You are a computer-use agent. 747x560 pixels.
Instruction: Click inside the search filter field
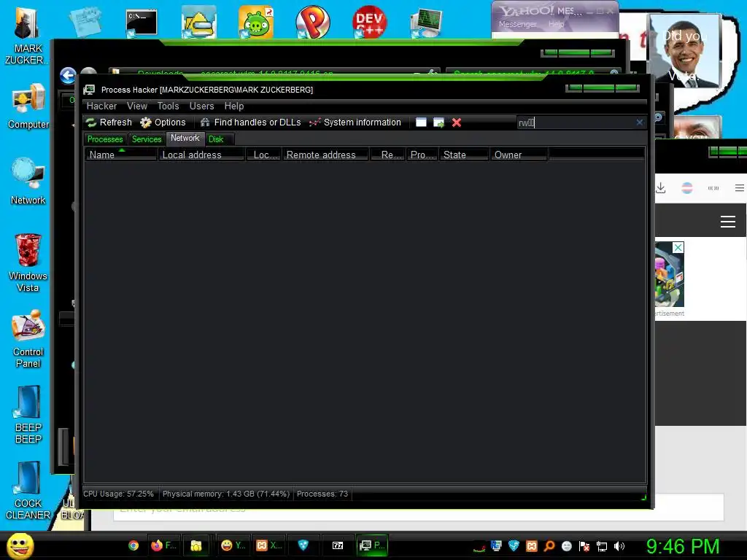576,122
